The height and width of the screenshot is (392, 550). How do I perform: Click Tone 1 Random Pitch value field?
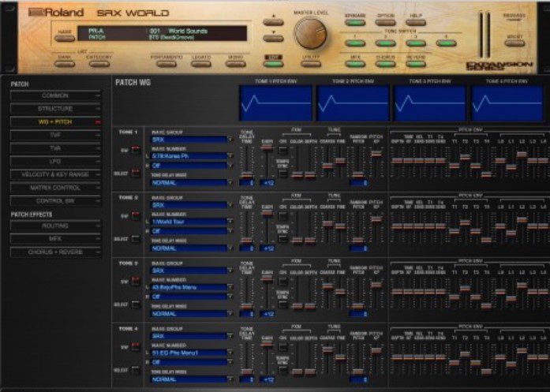tap(358, 183)
